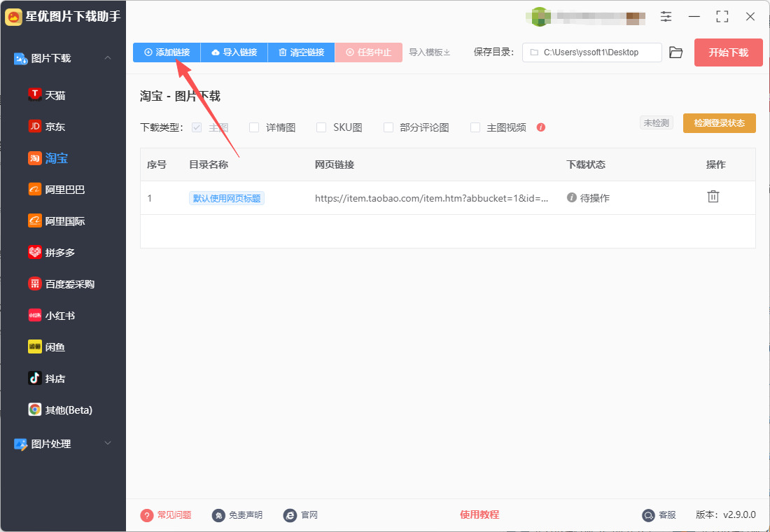This screenshot has width=770, height=532.
Task: Enable the 部分评论图 checkbox
Action: 388,127
